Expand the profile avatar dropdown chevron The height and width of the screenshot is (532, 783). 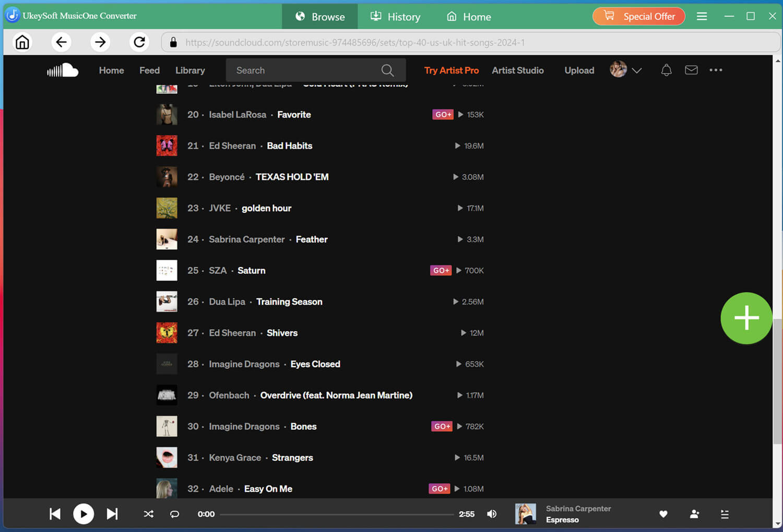637,70
